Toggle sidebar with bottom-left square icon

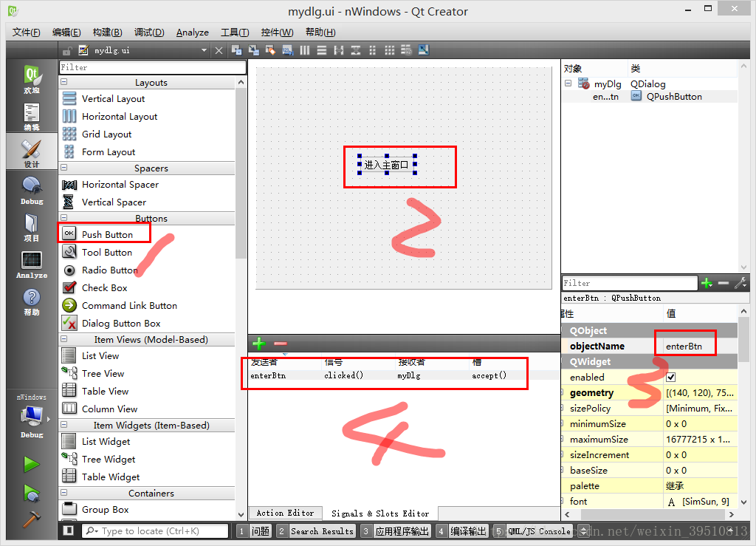pos(69,530)
